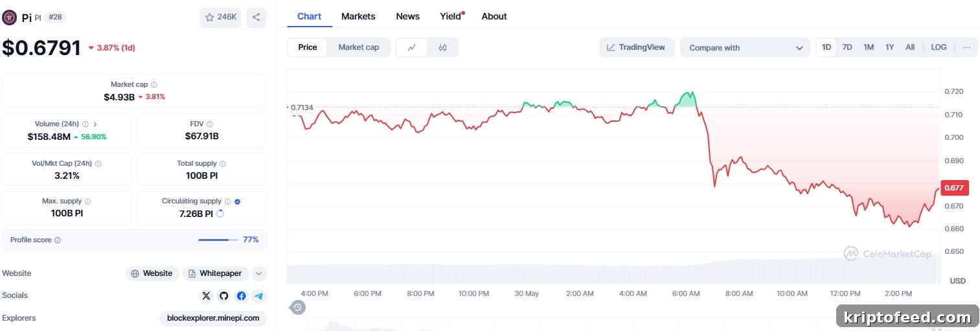This screenshot has height=331, width=980.
Task: Open the Telegram social icon
Action: (259, 296)
